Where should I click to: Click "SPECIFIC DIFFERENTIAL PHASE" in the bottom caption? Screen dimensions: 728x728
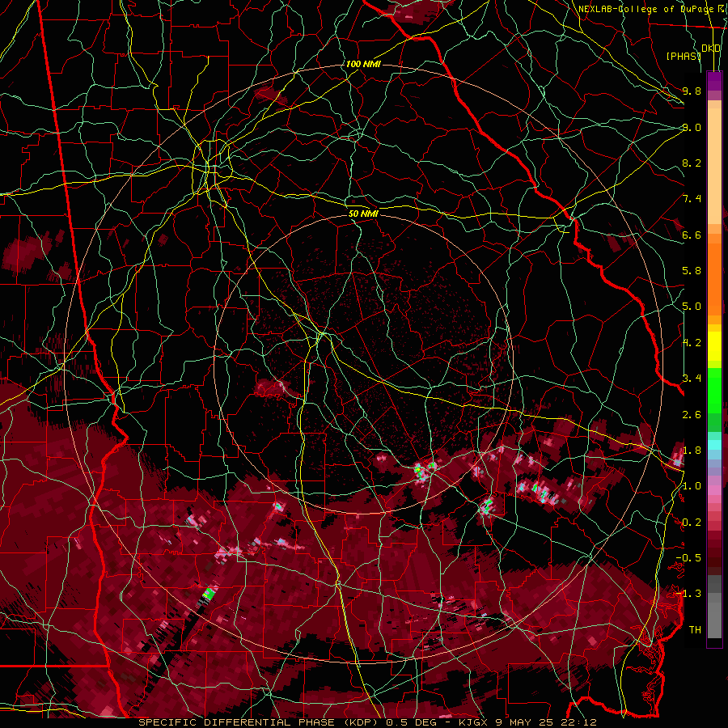(x=236, y=722)
